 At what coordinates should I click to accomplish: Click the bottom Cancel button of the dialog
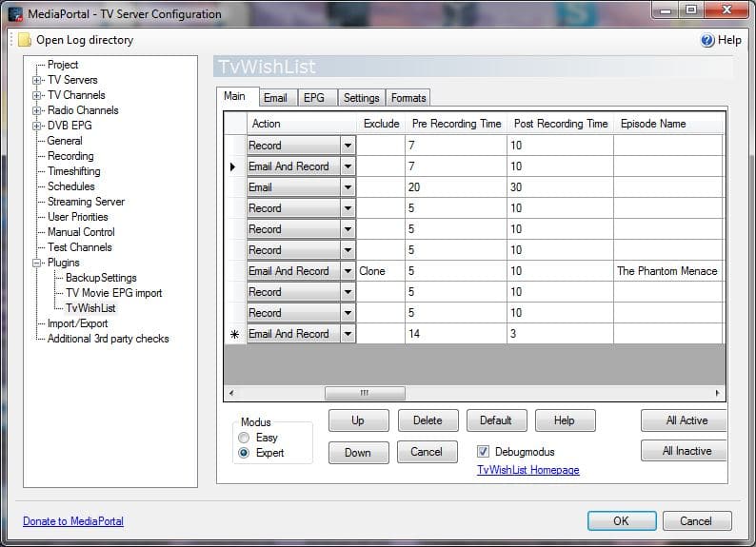[697, 521]
